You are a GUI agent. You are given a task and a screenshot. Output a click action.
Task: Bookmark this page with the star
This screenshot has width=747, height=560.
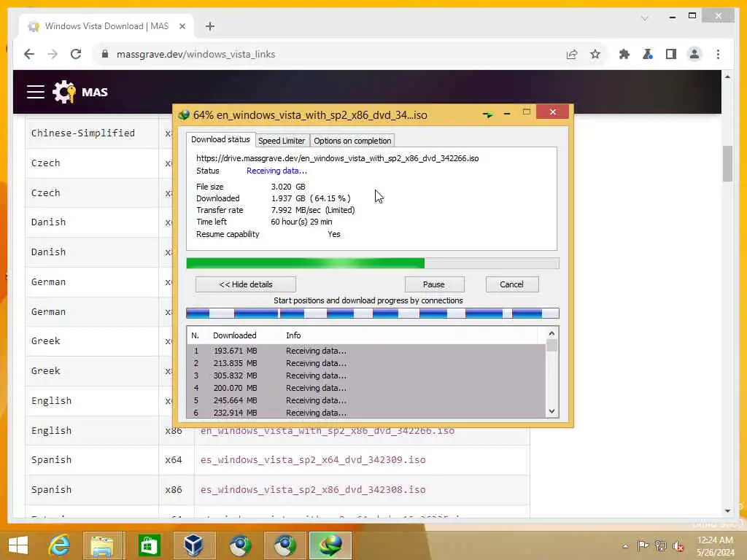(595, 54)
